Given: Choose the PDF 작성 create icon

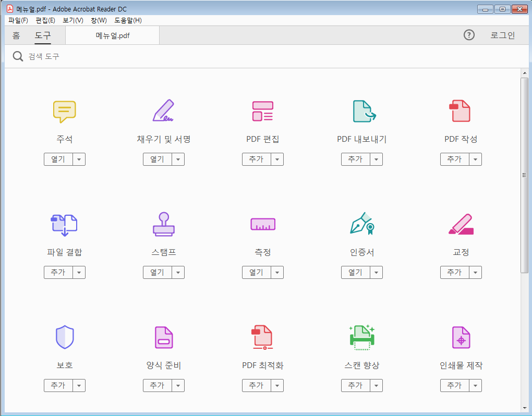Looking at the screenshot, I should (460, 111).
